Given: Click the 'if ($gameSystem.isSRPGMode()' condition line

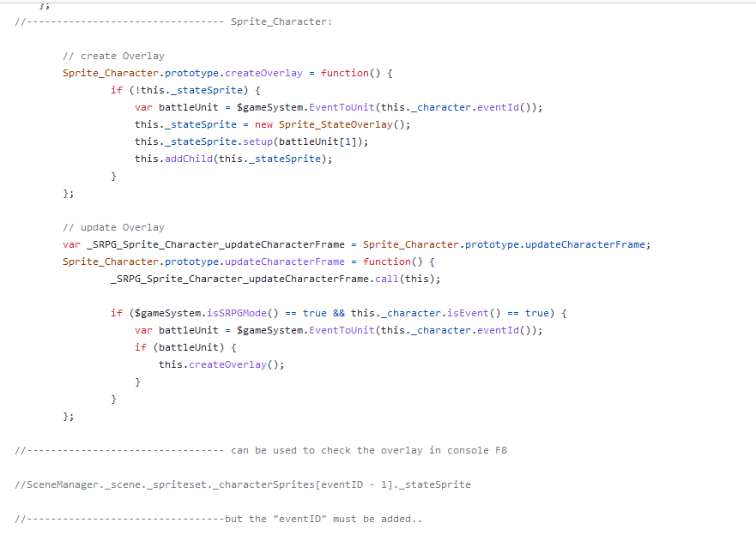Looking at the screenshot, I should tap(338, 313).
